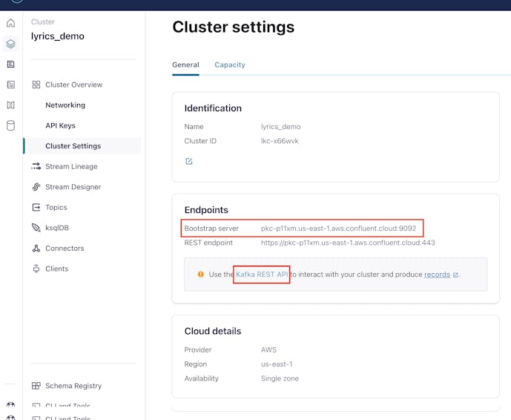Click the Identification section heading
The height and width of the screenshot is (420, 511).
(x=213, y=108)
